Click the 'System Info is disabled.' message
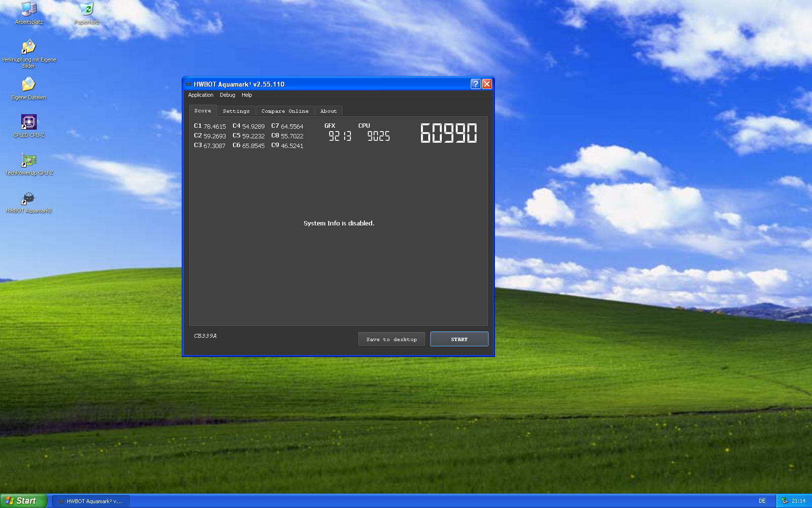The width and height of the screenshot is (812, 508). (x=339, y=224)
